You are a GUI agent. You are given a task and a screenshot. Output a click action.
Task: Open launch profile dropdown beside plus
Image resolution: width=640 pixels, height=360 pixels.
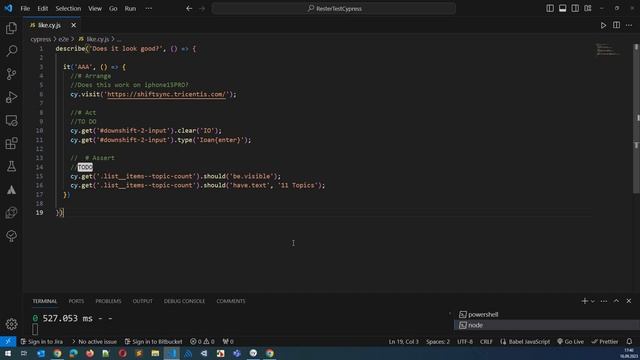click(x=592, y=301)
